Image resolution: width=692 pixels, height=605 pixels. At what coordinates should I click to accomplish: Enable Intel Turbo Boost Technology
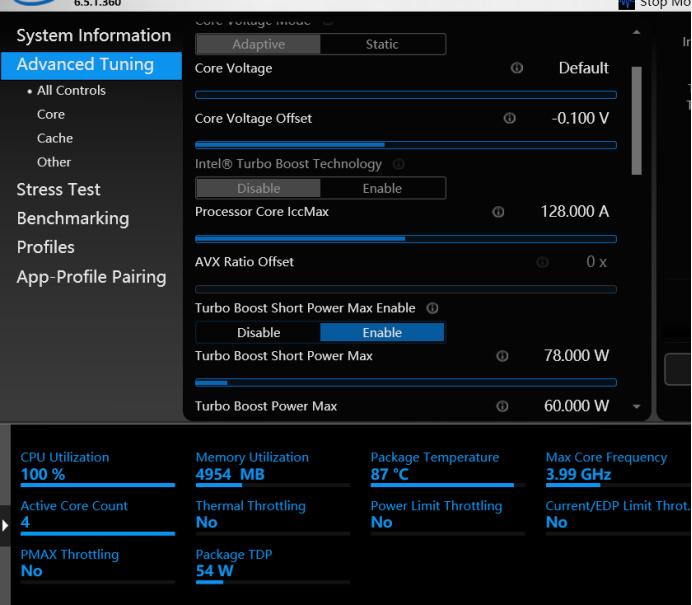[x=382, y=188]
